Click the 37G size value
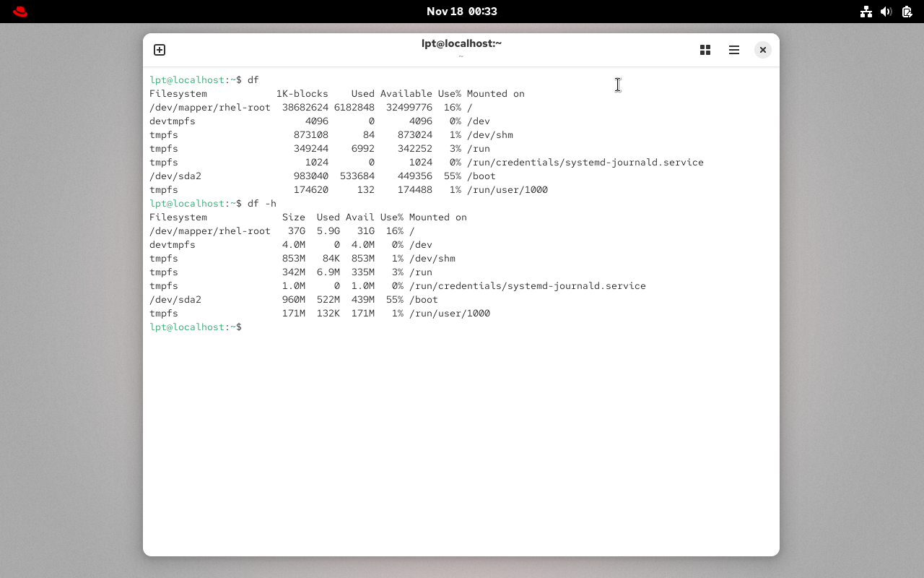Screen dimensions: 924x578 296,231
